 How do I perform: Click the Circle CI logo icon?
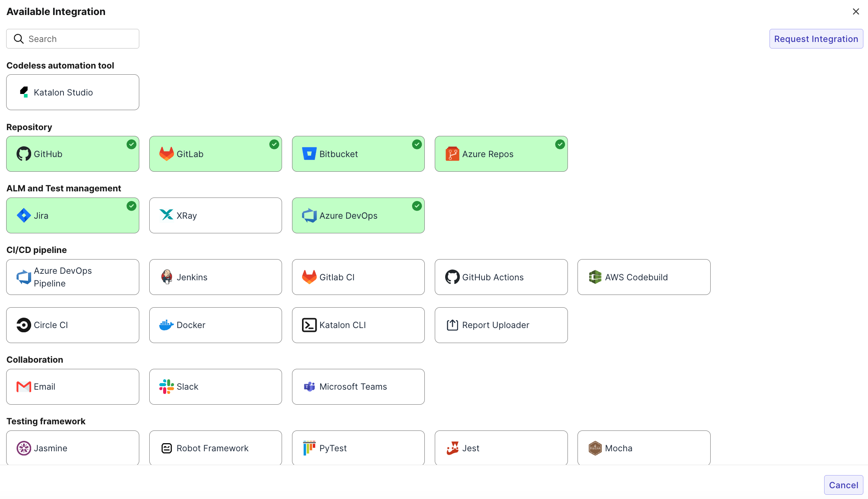(x=23, y=325)
